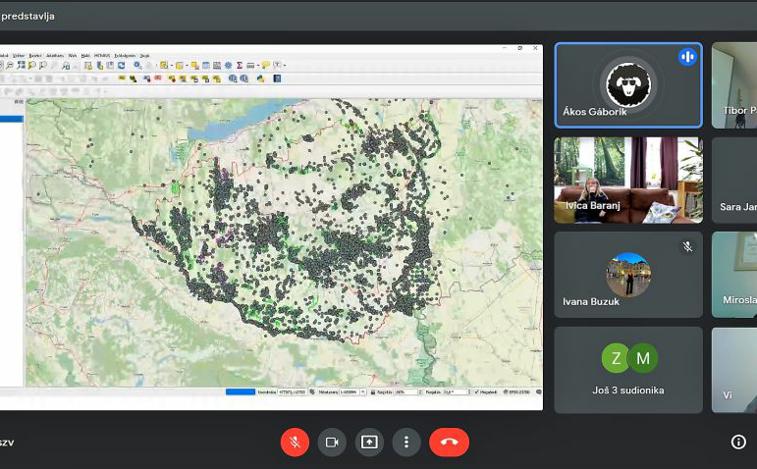This screenshot has width=757, height=469.
Task: Open the three-dot more options menu
Action: coord(406,442)
